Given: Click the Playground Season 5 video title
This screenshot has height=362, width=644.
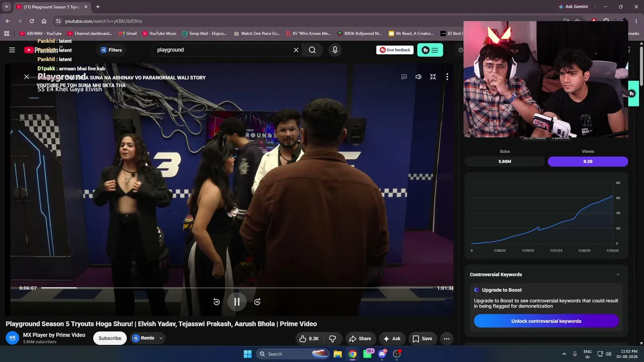Looking at the screenshot, I should coord(161,324).
